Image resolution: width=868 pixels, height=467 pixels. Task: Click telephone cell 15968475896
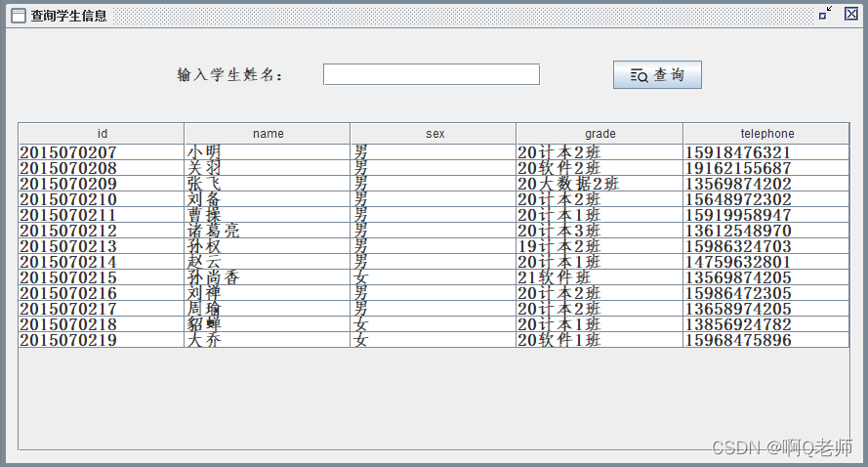pyautogui.click(x=766, y=340)
